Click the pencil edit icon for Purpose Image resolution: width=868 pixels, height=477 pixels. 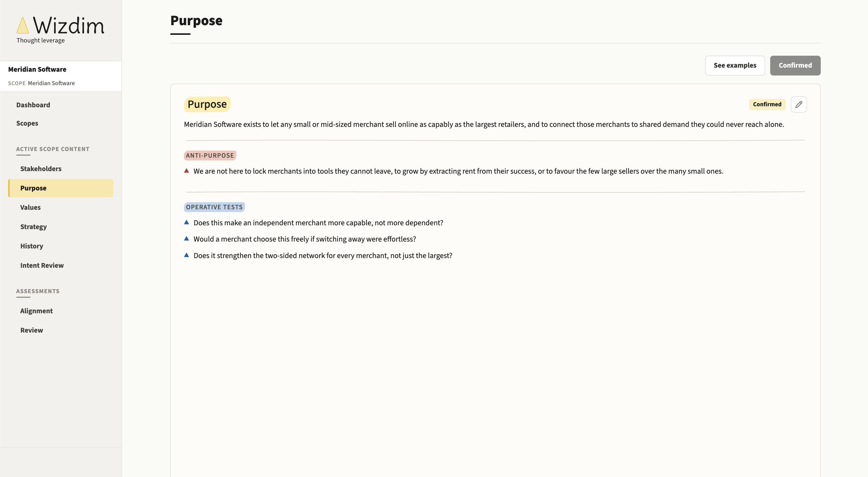(798, 105)
